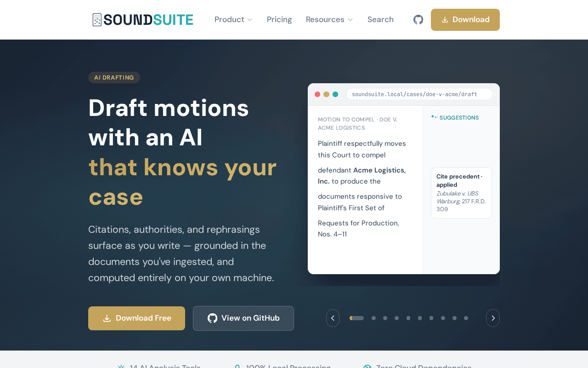Open the Product dropdown menu
The height and width of the screenshot is (368, 588).
tap(233, 20)
